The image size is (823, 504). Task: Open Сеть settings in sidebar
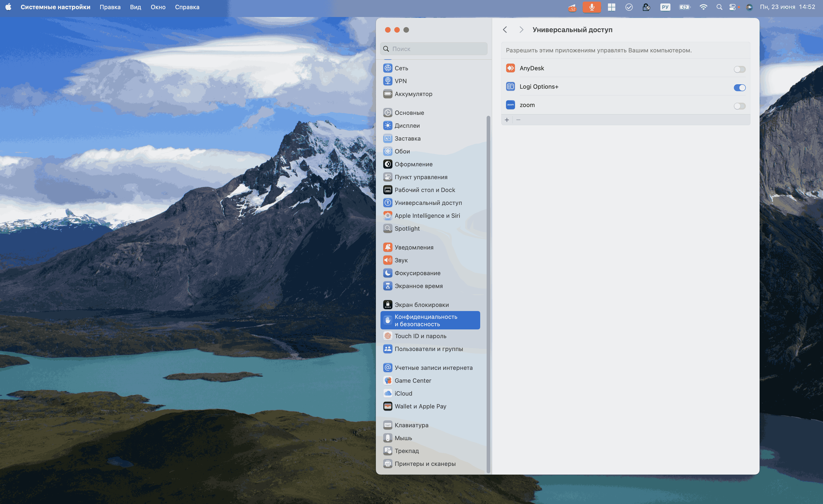(430, 68)
